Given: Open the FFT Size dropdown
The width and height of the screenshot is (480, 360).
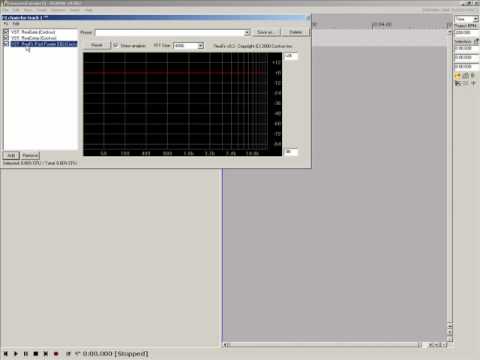Looking at the screenshot, I should click(x=201, y=46).
